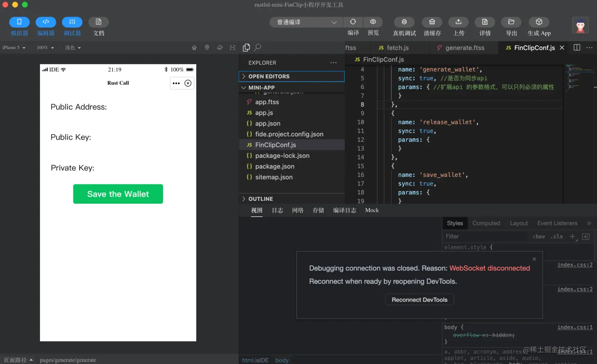The image size is (597, 364).
Task: Select FinClipConf.js in the file tree
Action: pyautogui.click(x=292, y=145)
